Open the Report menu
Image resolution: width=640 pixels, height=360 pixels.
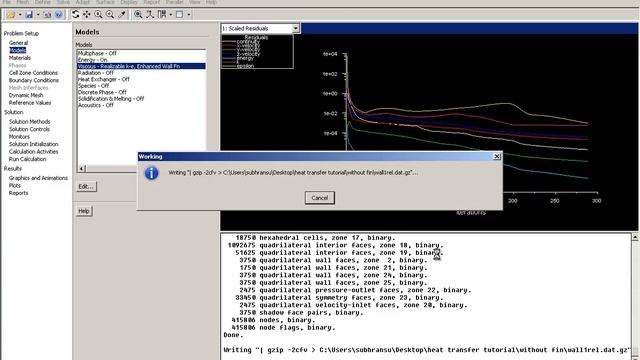[x=152, y=2]
